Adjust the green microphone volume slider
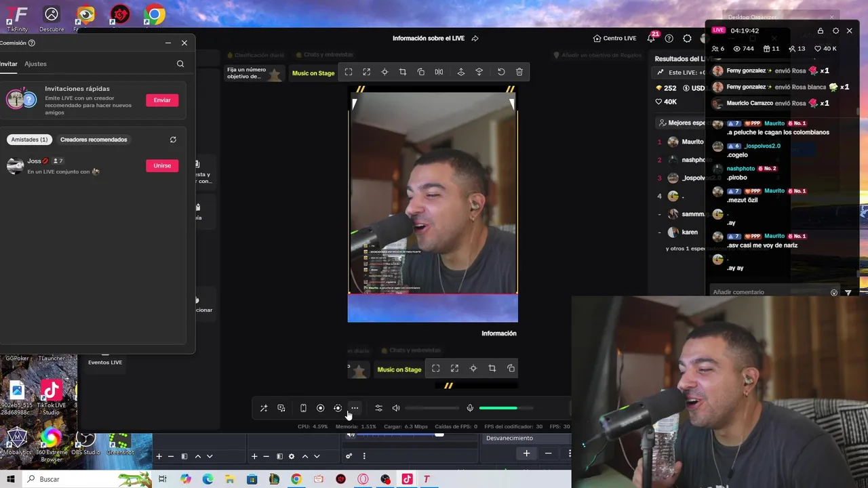Image resolution: width=868 pixels, height=488 pixels. click(x=506, y=408)
